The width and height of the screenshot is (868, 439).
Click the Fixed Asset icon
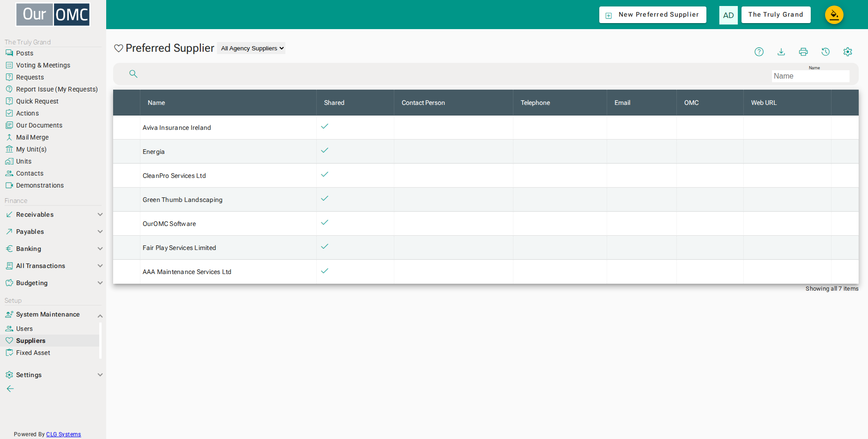[9, 353]
